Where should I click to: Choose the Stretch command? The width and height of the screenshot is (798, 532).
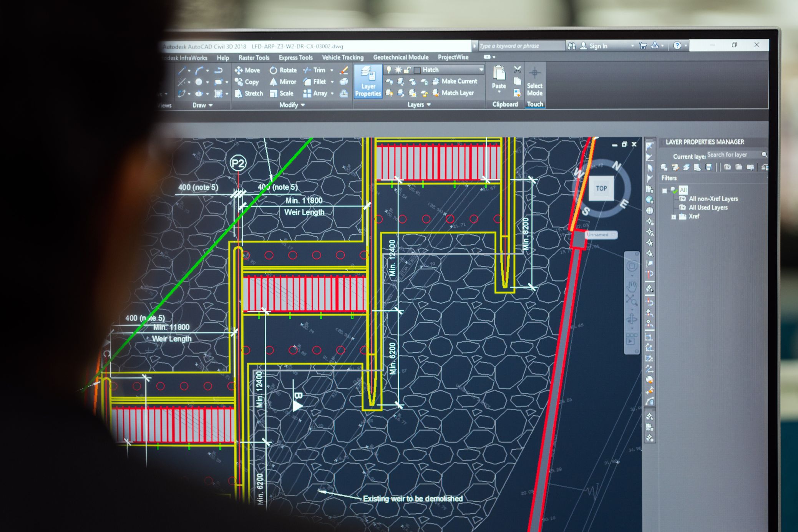(x=249, y=93)
